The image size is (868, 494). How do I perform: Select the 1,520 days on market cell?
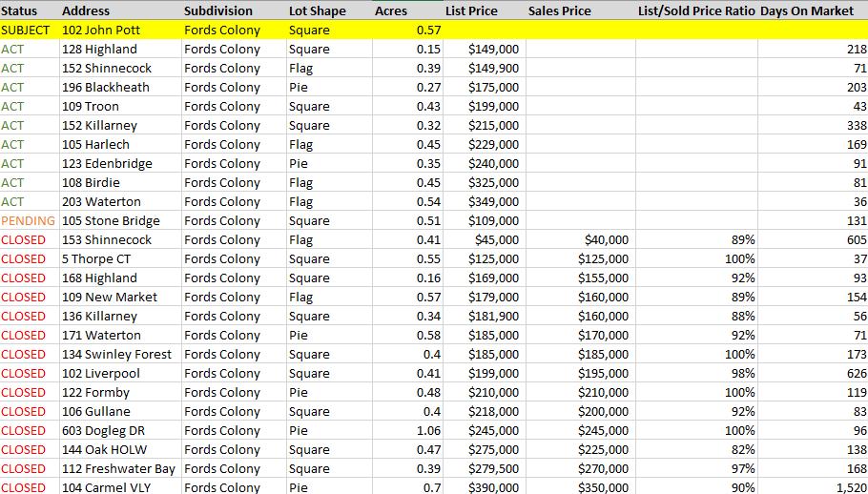coord(814,486)
